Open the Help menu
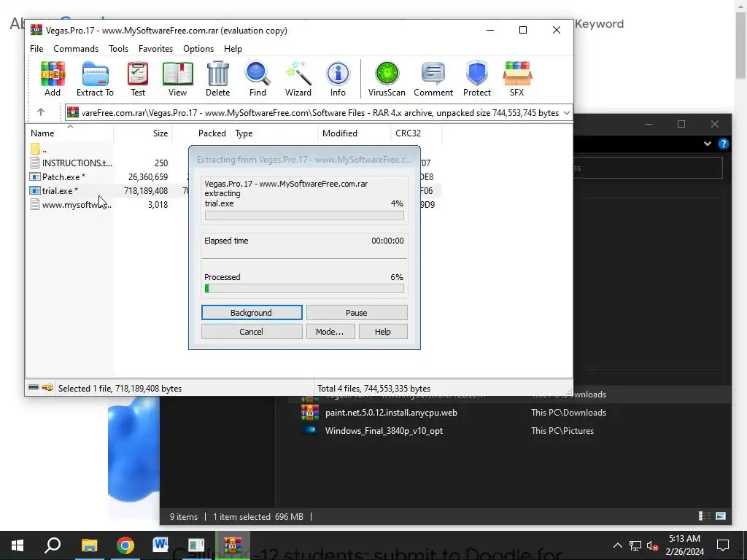Image resolution: width=747 pixels, height=560 pixels. pyautogui.click(x=233, y=49)
